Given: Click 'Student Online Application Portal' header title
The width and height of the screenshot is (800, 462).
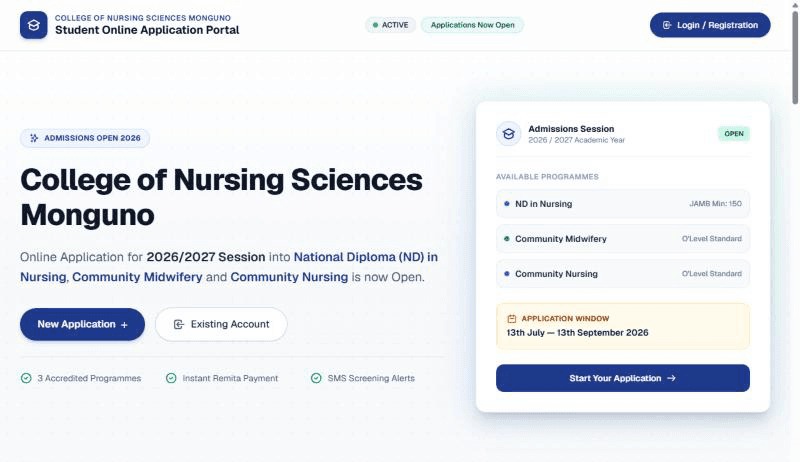Looking at the screenshot, I should (147, 30).
